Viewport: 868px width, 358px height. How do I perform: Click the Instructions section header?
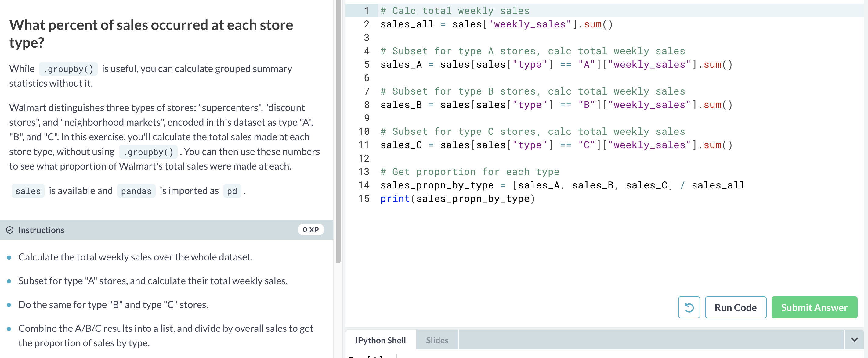41,230
